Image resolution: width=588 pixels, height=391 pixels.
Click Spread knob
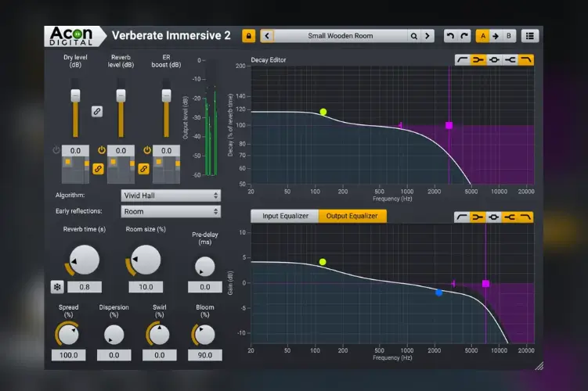[69, 335]
